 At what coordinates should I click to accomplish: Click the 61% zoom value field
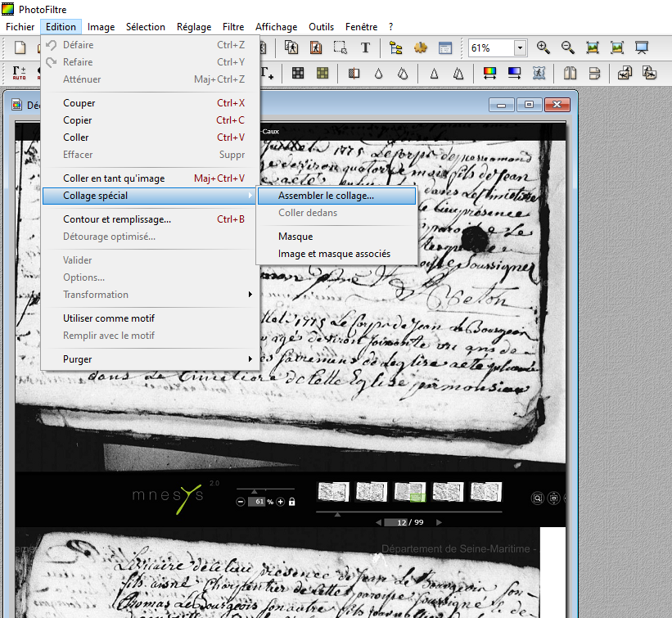pyautogui.click(x=489, y=48)
